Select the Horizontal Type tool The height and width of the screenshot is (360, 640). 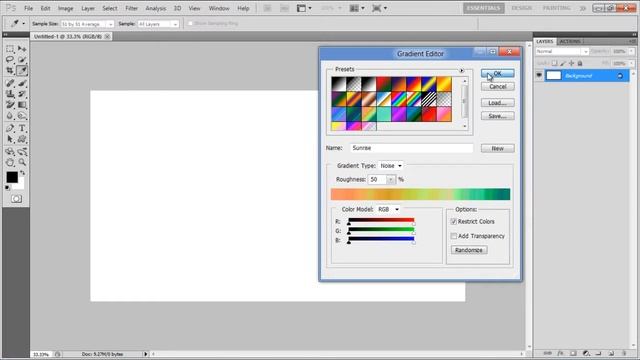(x=22, y=128)
